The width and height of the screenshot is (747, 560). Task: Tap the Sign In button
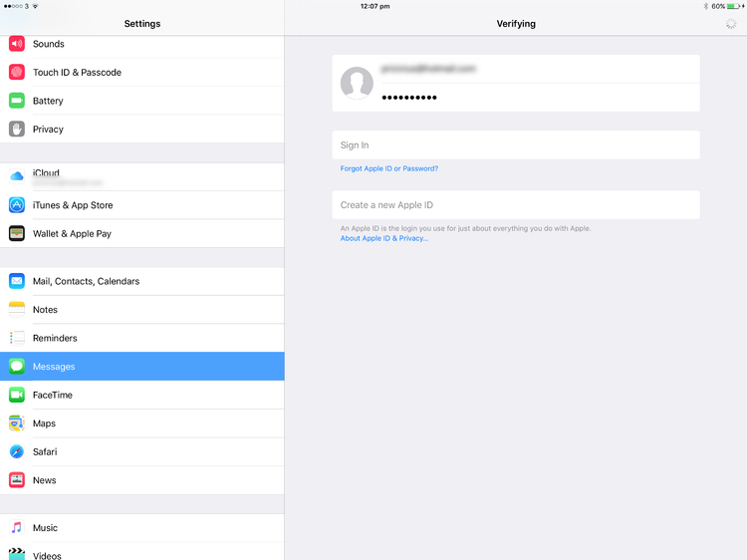(x=516, y=144)
